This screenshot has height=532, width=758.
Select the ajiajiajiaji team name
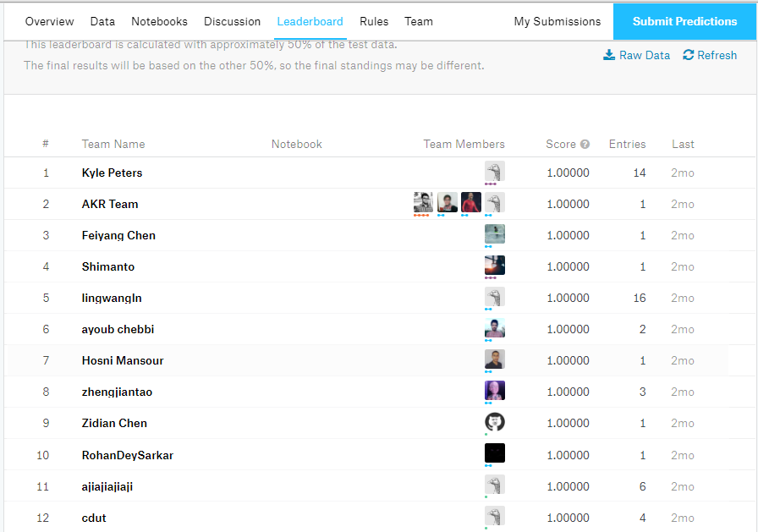pyautogui.click(x=107, y=486)
